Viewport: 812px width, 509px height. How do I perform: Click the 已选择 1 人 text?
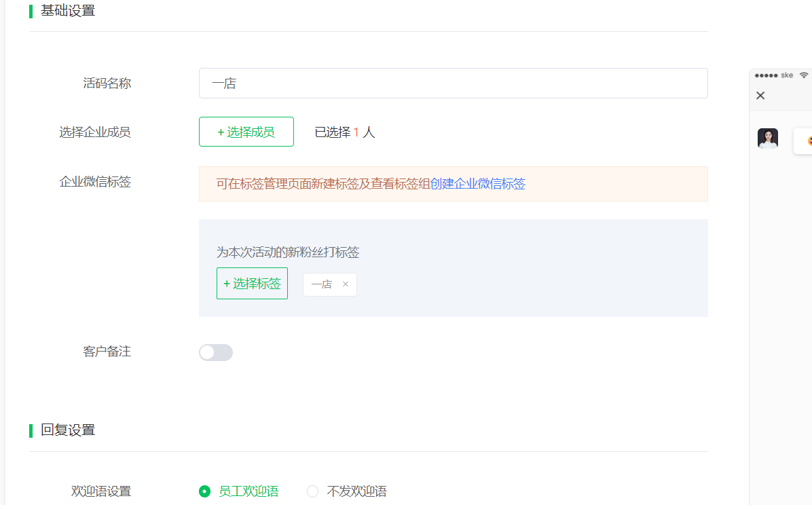coord(344,132)
